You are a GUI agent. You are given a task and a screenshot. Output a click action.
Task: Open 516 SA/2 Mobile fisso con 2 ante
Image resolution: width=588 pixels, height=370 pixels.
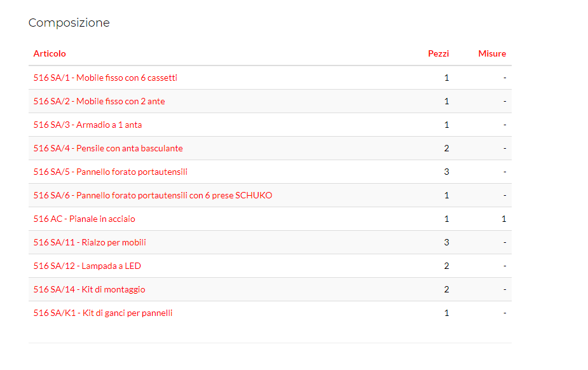99,101
